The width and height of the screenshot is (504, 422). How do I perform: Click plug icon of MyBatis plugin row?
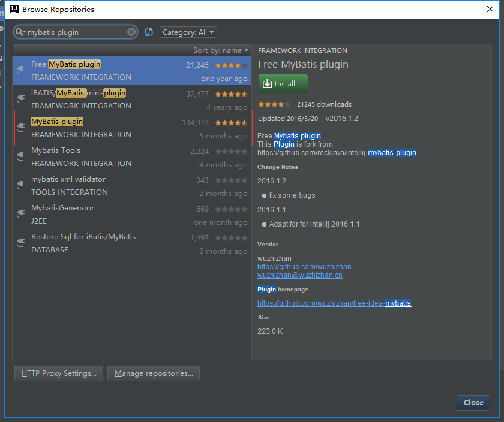21,128
